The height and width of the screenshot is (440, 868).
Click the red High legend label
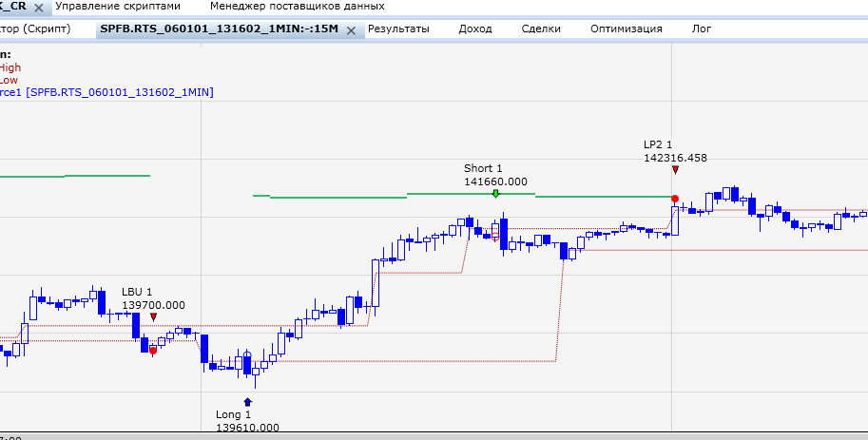10,67
